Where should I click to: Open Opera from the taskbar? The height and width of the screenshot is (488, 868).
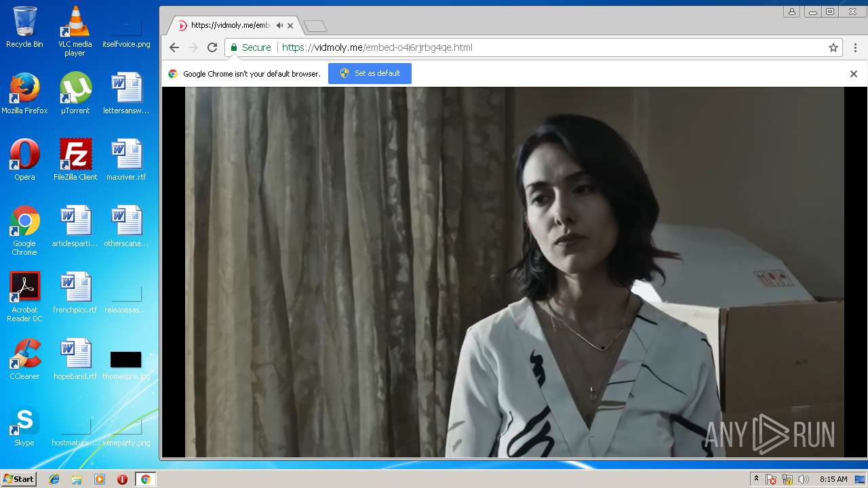pos(122,479)
